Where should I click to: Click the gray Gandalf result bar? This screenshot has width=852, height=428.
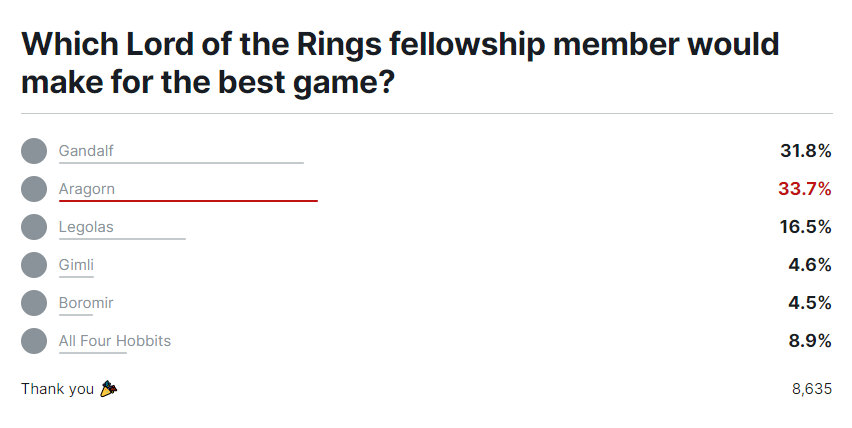click(181, 163)
